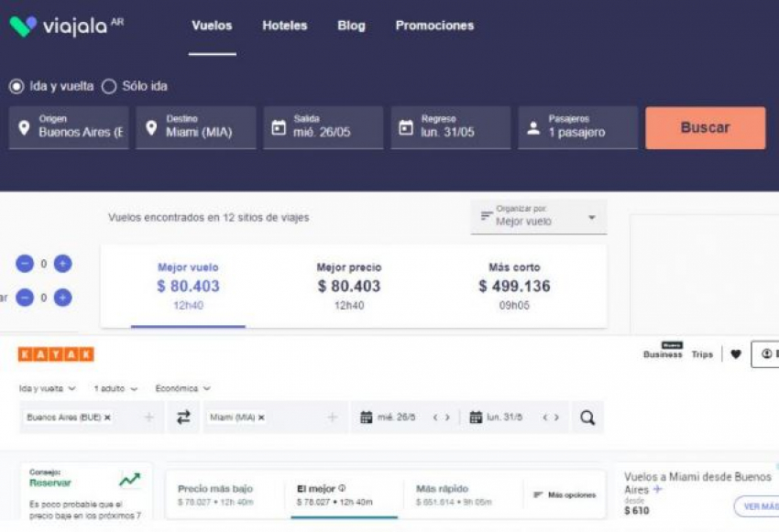
Task: Open the Salida date calendar icon
Action: pyautogui.click(x=279, y=128)
